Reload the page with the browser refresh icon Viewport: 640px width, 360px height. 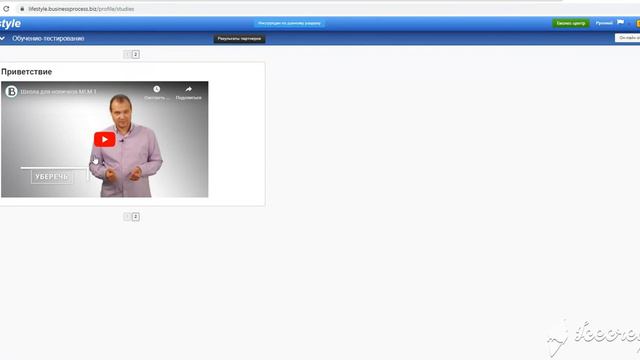6,9
